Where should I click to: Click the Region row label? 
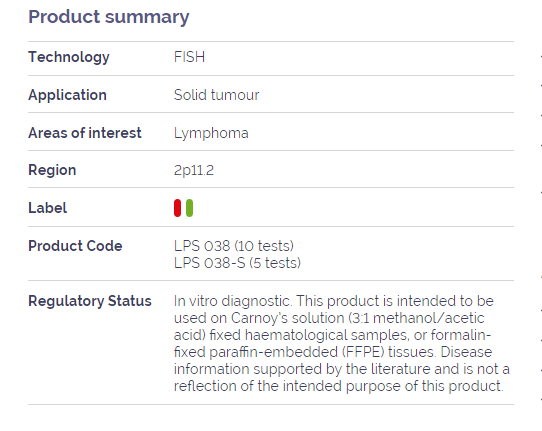click(52, 170)
